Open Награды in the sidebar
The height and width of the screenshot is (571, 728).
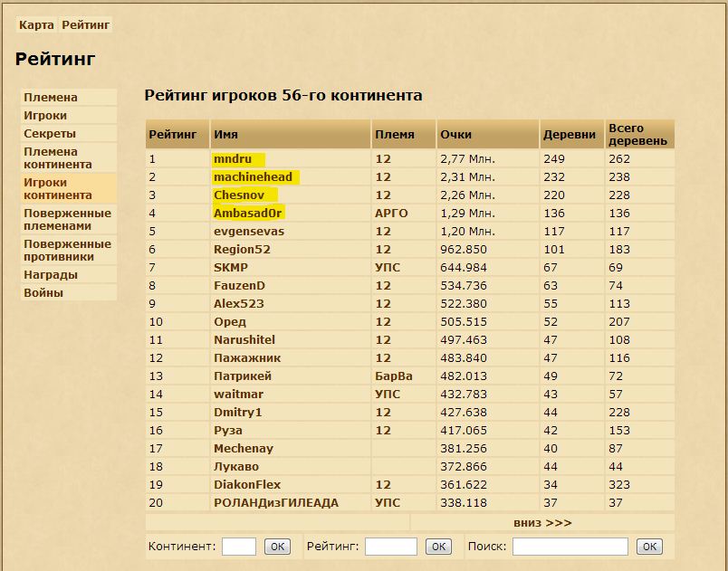tap(51, 274)
